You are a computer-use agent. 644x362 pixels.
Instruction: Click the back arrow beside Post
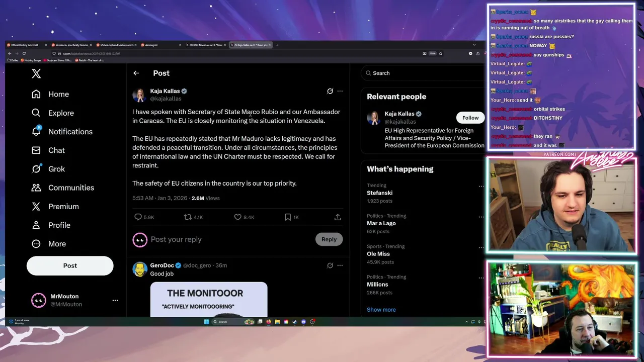pos(136,73)
